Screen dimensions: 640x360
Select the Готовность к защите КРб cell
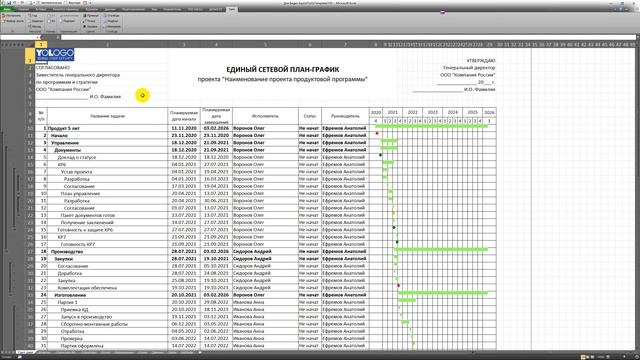(107, 230)
